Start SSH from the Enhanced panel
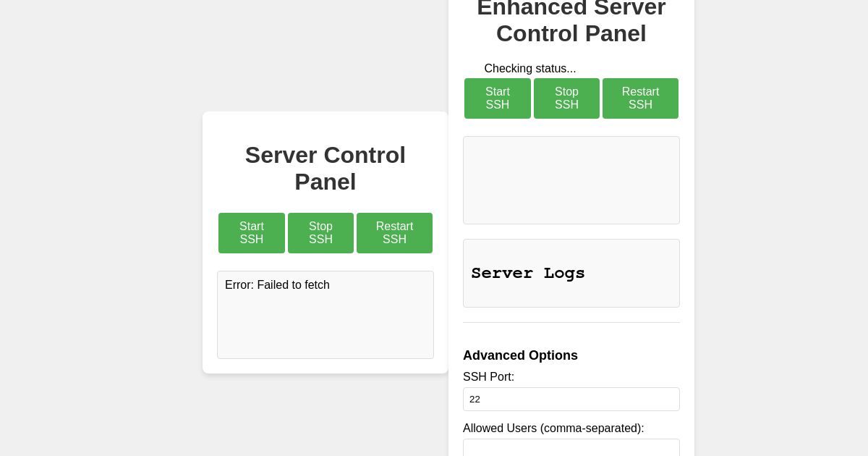The image size is (868, 456). (x=498, y=98)
